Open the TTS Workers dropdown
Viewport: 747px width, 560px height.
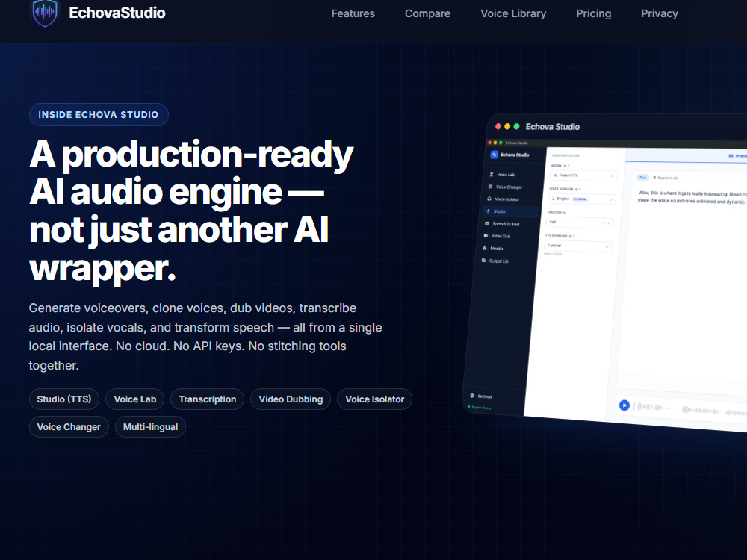578,246
